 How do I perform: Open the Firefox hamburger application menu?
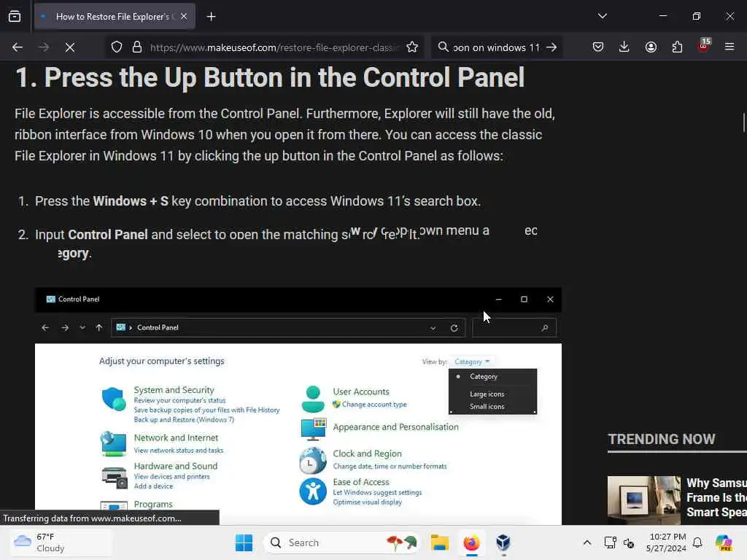(729, 47)
